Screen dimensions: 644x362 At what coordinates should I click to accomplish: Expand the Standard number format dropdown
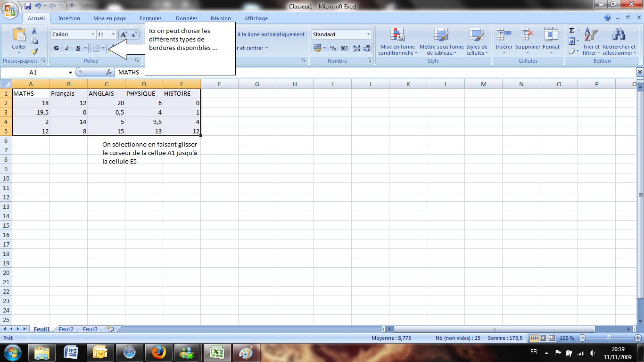tap(368, 34)
